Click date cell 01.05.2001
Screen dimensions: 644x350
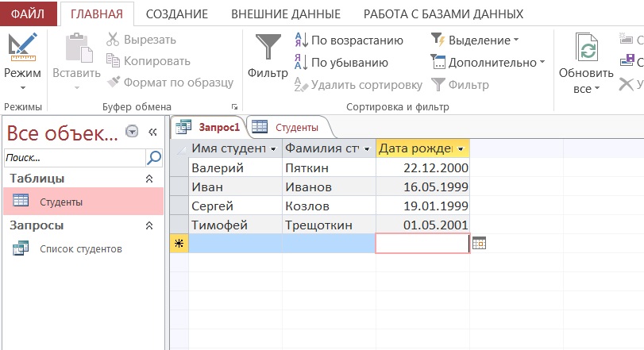(422, 225)
